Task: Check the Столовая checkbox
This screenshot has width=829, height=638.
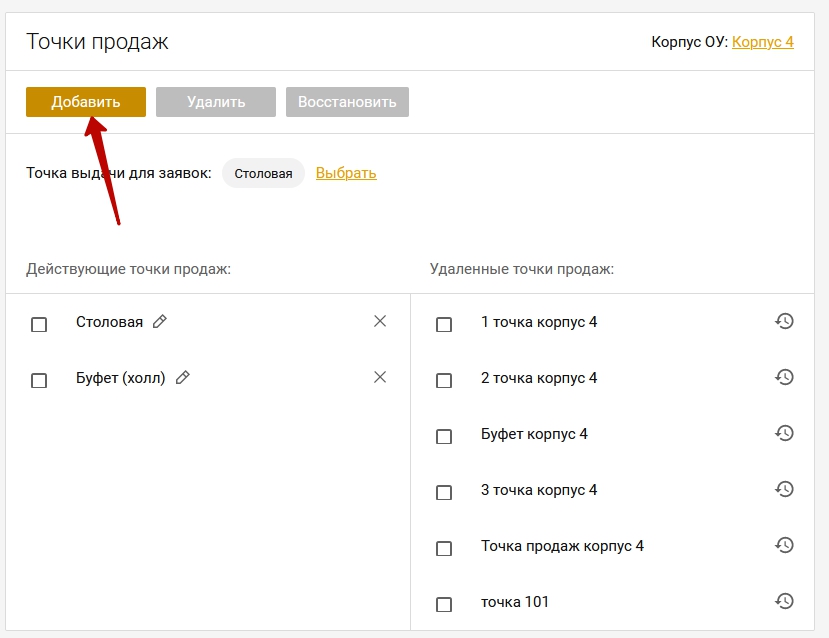Action: pos(39,324)
